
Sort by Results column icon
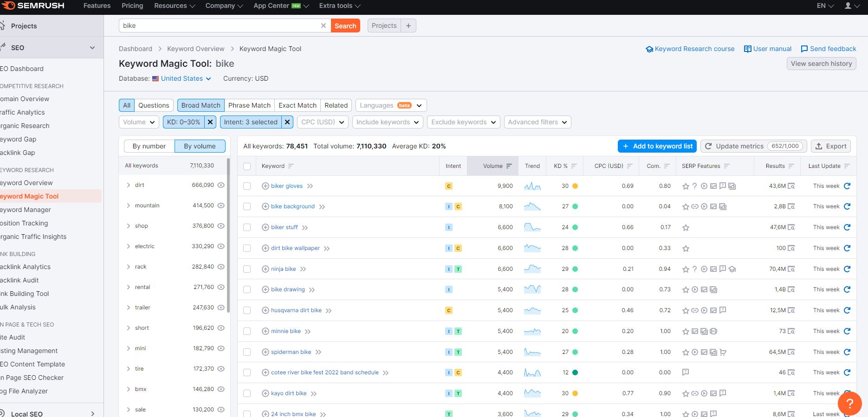pyautogui.click(x=791, y=166)
